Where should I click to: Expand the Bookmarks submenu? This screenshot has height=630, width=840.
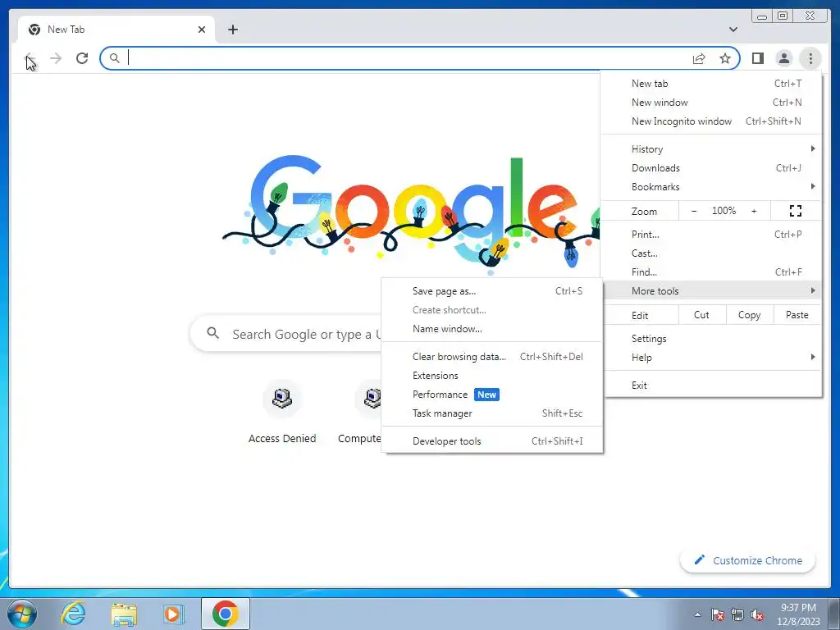(711, 186)
